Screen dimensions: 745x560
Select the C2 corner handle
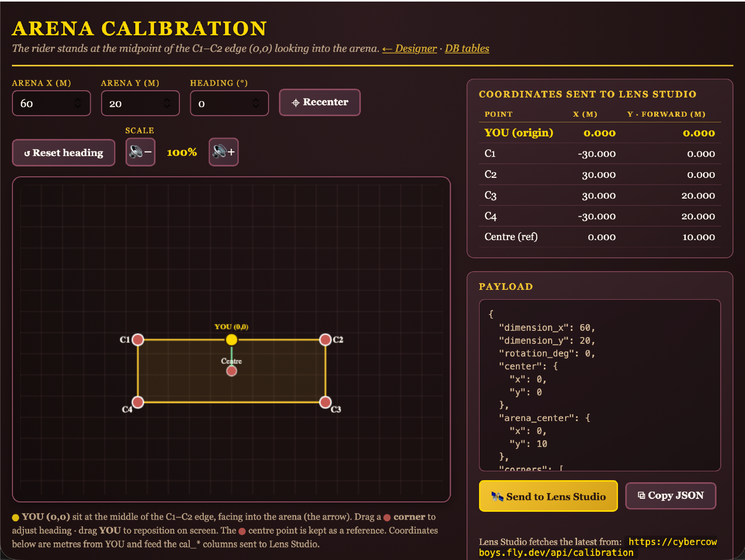325,340
